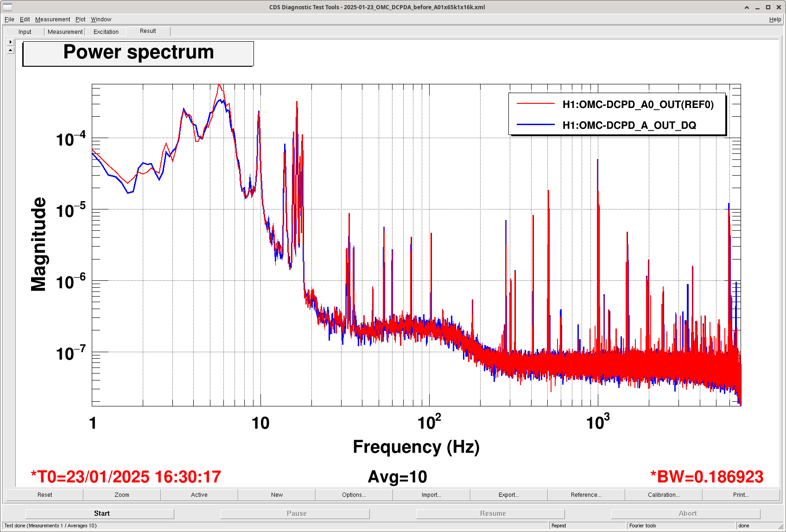Open the Measurement menu
786x532 pixels.
point(52,19)
